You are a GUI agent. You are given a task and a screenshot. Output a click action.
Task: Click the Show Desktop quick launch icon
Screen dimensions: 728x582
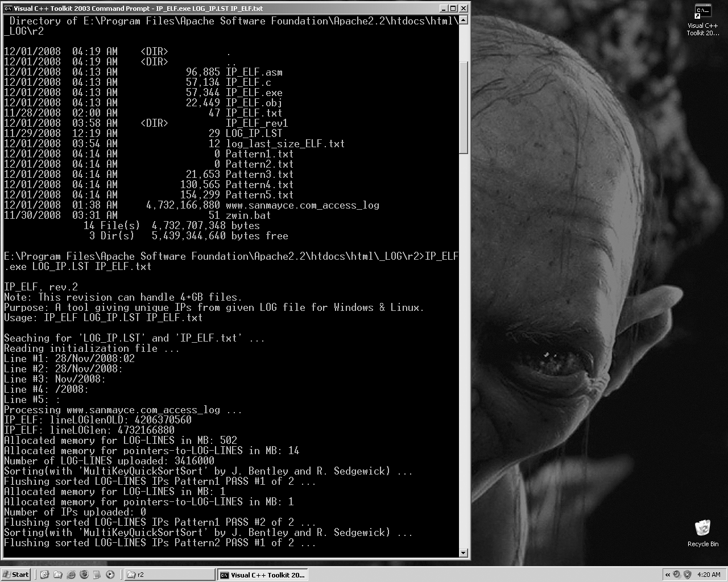pyautogui.click(x=44, y=575)
